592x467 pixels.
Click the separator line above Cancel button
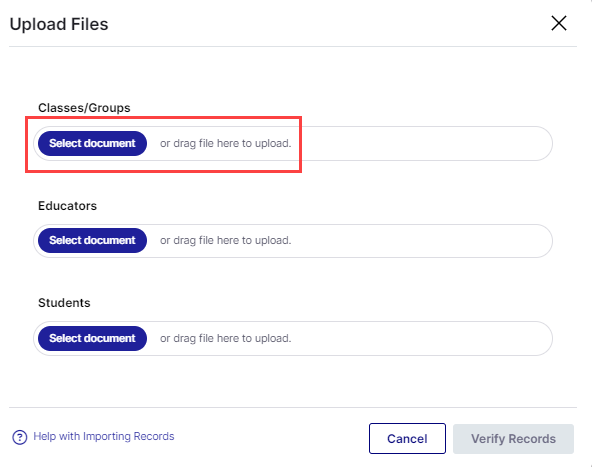click(x=293, y=407)
